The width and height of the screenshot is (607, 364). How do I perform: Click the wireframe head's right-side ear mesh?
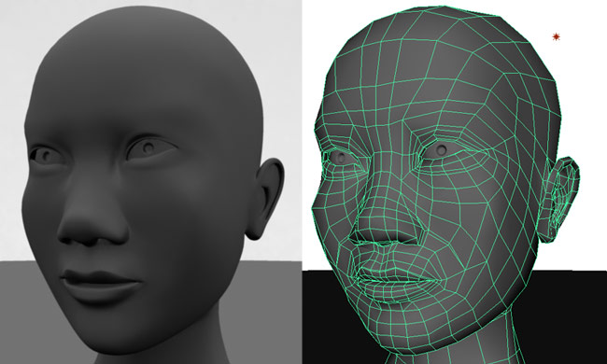561,198
